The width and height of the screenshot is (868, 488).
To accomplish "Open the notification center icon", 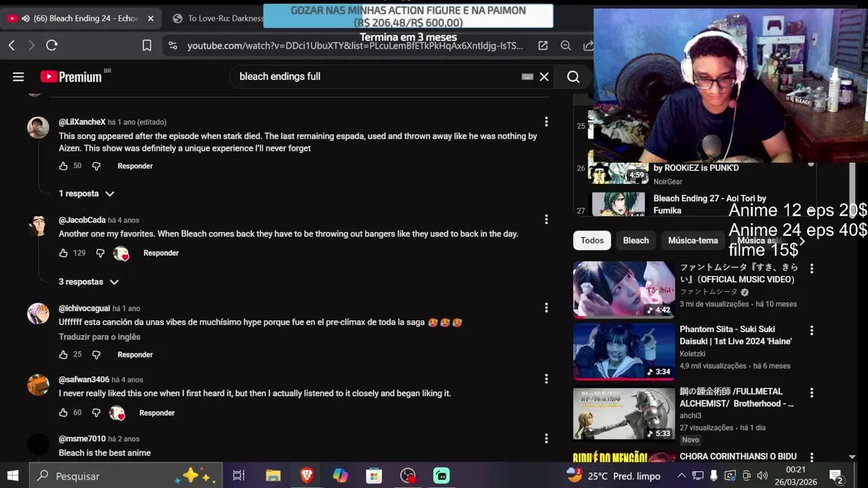I will pos(836,476).
